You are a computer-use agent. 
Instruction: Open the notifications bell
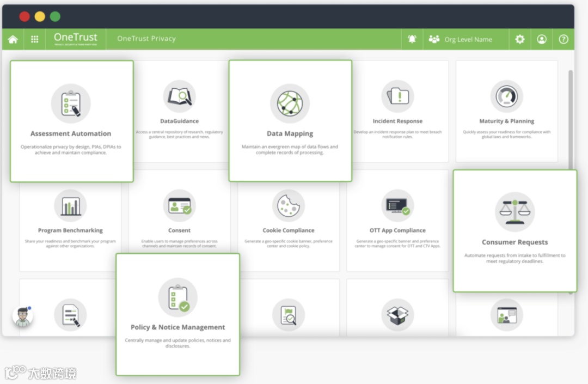point(412,39)
